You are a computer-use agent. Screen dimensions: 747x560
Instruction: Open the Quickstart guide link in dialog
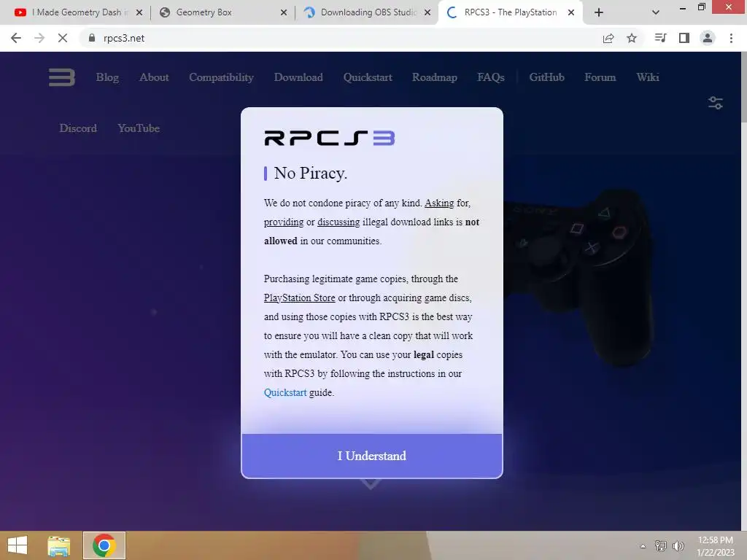point(285,393)
